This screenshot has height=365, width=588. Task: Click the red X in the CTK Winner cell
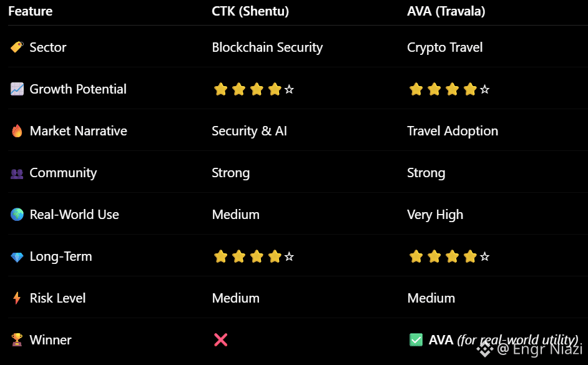pyautogui.click(x=220, y=340)
